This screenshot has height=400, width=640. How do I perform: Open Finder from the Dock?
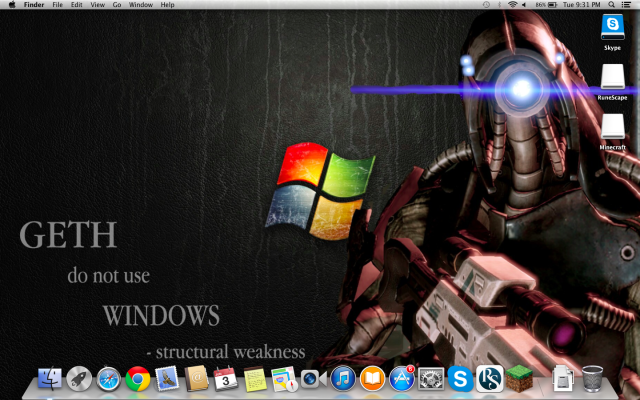(50, 378)
